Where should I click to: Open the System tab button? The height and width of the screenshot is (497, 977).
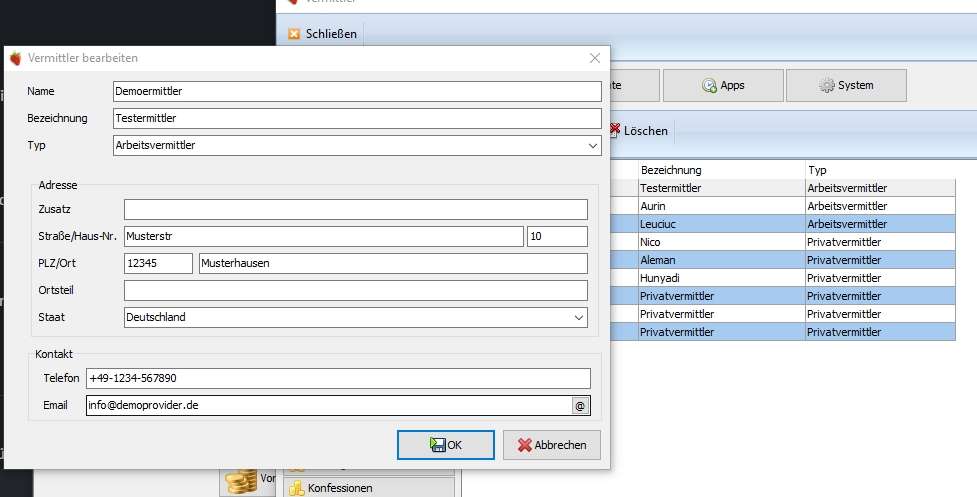tap(846, 85)
